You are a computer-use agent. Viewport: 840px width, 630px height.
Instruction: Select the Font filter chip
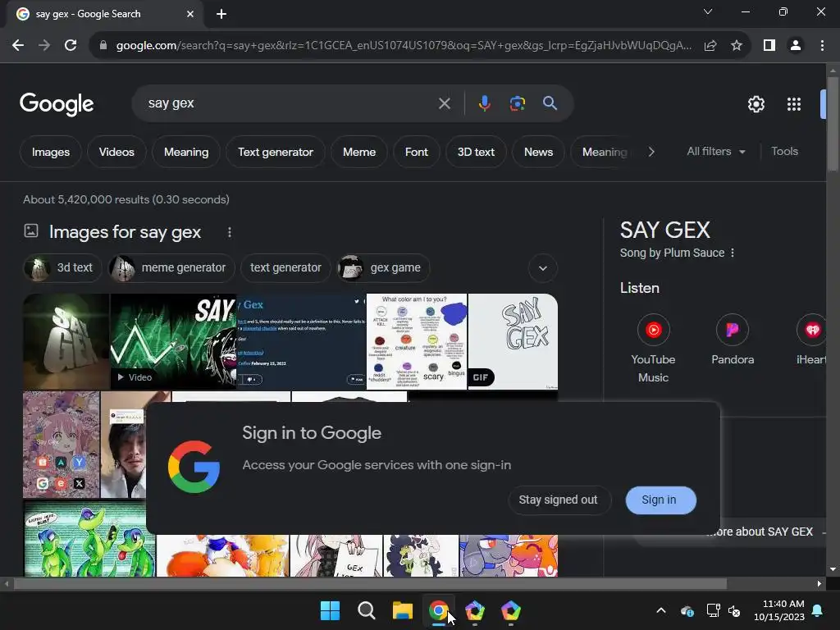click(x=416, y=152)
